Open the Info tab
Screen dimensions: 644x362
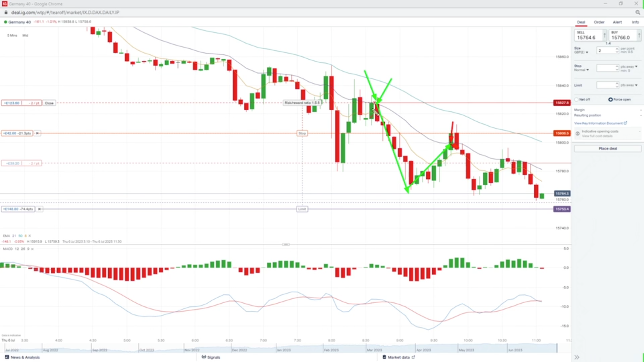tap(635, 22)
